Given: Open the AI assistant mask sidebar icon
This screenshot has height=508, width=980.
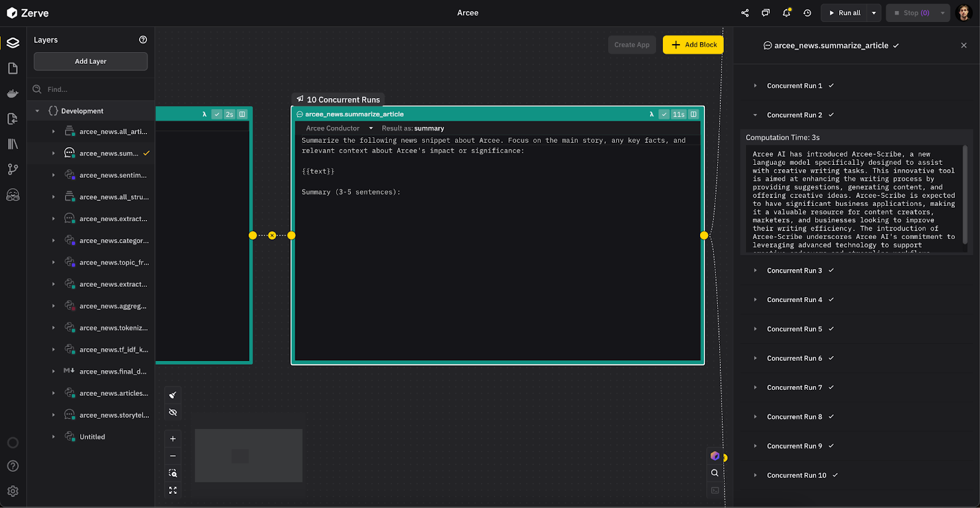Looking at the screenshot, I should (x=13, y=195).
